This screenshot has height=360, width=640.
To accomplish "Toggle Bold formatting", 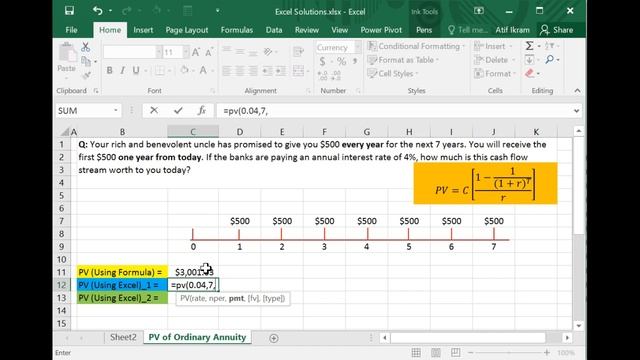I will [x=109, y=70].
